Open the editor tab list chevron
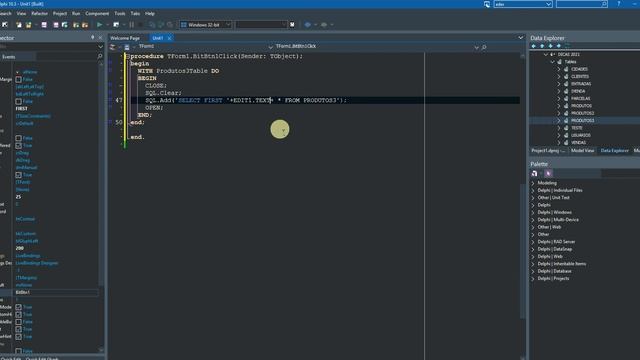This screenshot has height=360, width=640. [520, 38]
